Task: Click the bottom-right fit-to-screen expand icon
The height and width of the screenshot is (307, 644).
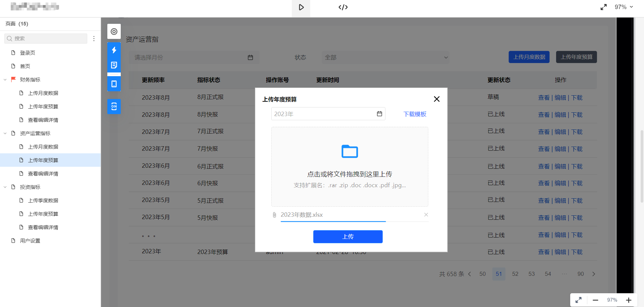Action: click(x=579, y=300)
